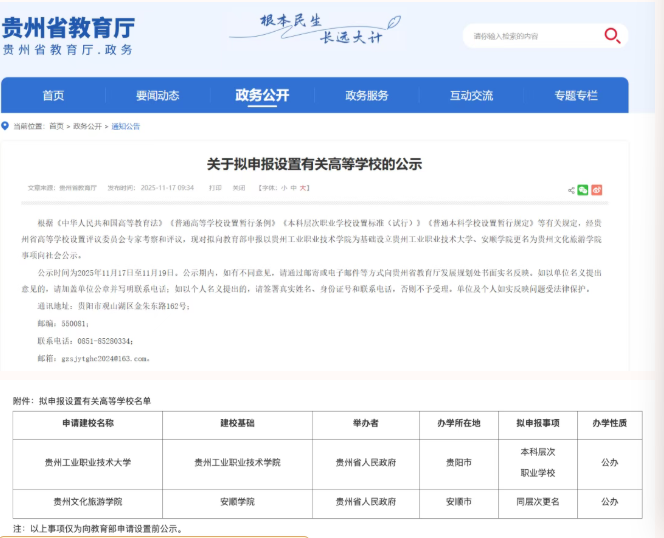Share article via green WeChat icon

(584, 189)
